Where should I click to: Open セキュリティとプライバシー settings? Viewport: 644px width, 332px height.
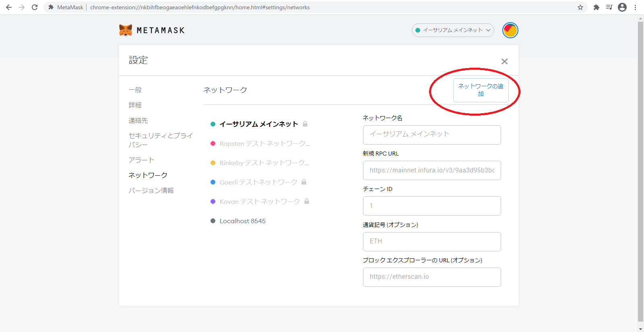tap(161, 140)
